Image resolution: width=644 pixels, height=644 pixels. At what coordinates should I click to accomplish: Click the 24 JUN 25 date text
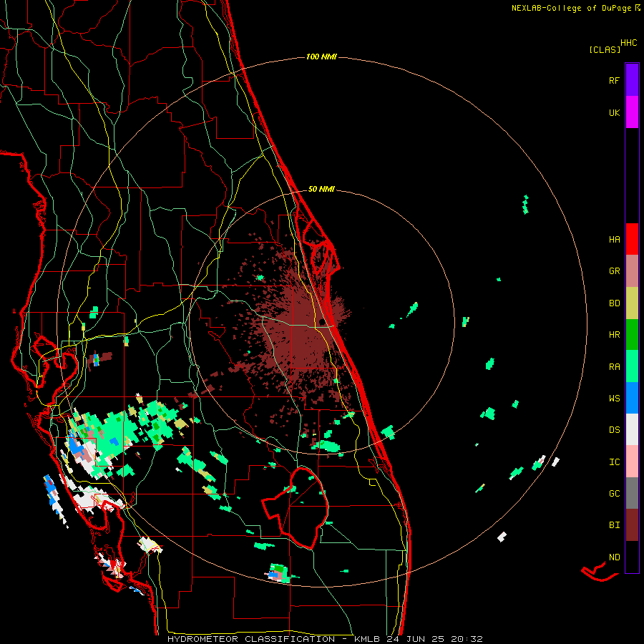point(415,639)
